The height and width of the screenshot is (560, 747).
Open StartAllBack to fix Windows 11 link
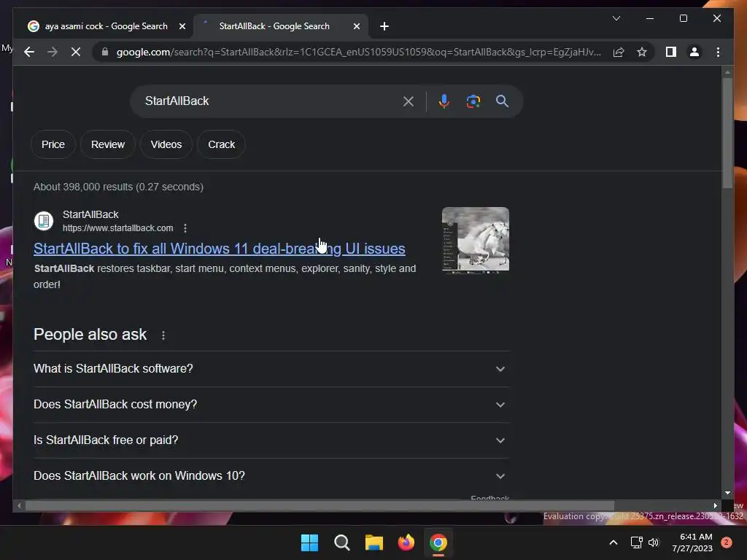tap(219, 249)
